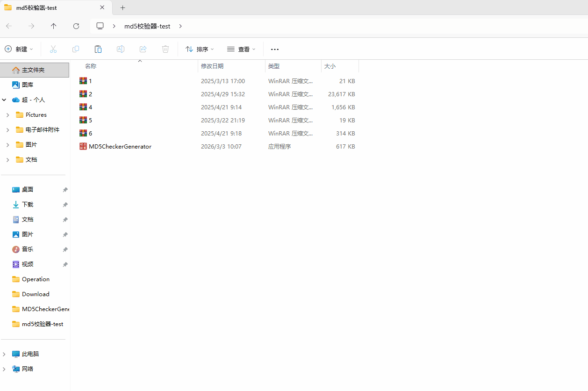Image resolution: width=588 pixels, height=391 pixels.
Task: Open the three-dots See more menu
Action: 275,49
